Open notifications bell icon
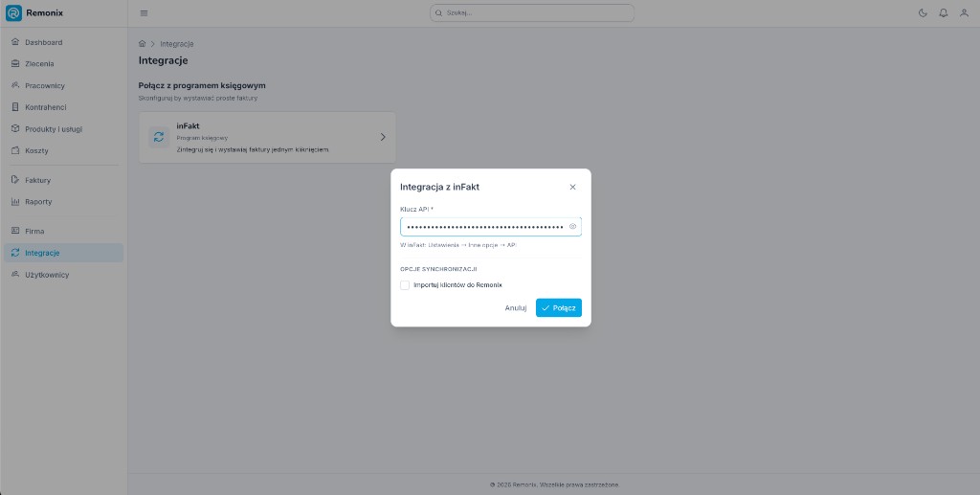This screenshot has width=980, height=495. click(x=943, y=13)
